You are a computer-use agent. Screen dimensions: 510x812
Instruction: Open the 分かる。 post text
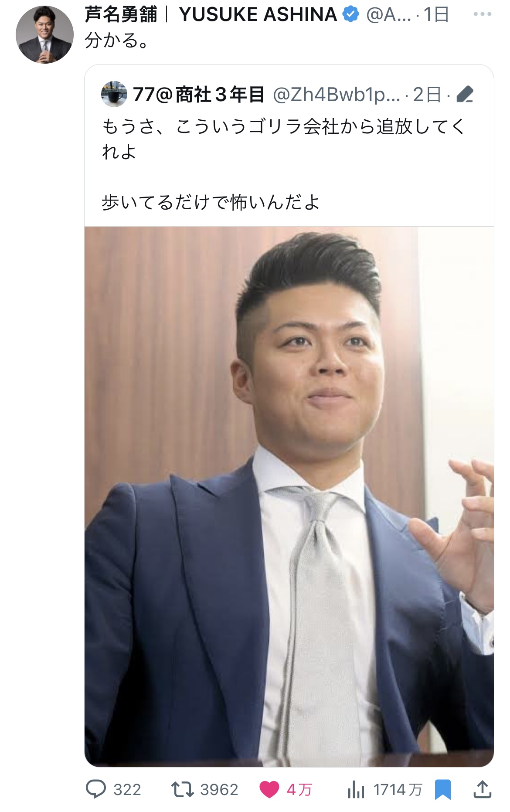[117, 40]
